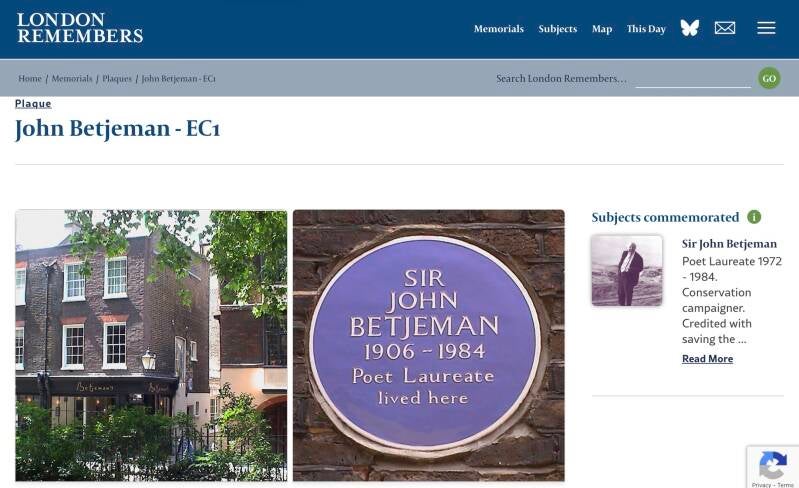Open the Bluesky butterfly icon
The height and width of the screenshot is (488, 799).
coord(689,28)
